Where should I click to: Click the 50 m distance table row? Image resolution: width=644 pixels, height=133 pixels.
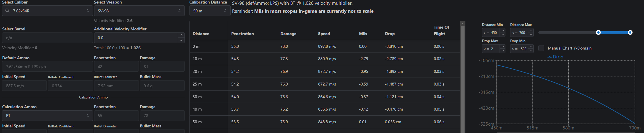coord(325,122)
